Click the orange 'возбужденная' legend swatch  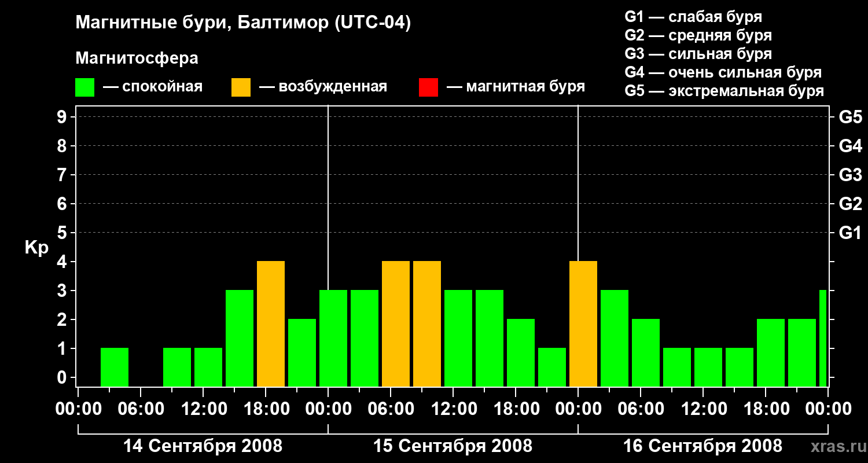[241, 87]
